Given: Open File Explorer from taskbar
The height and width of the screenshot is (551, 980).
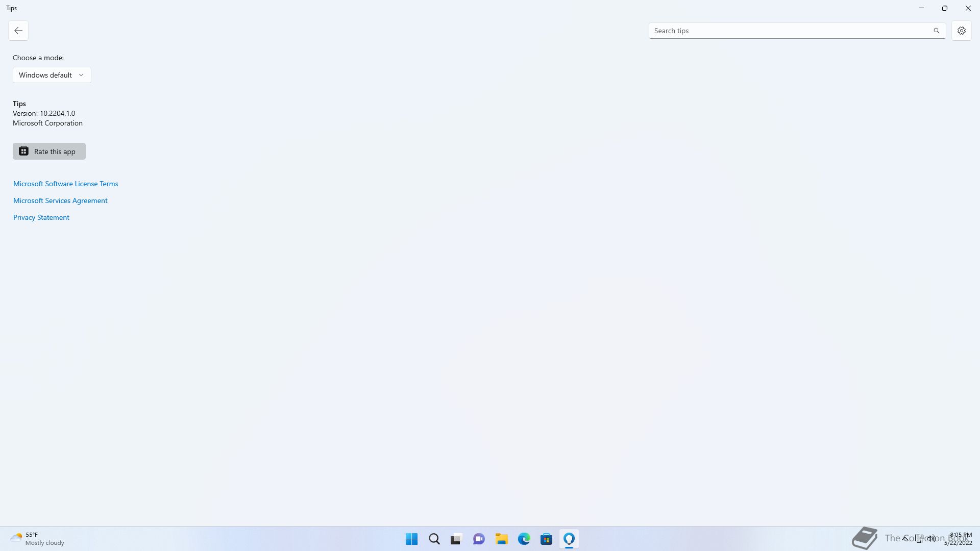Looking at the screenshot, I should click(501, 539).
